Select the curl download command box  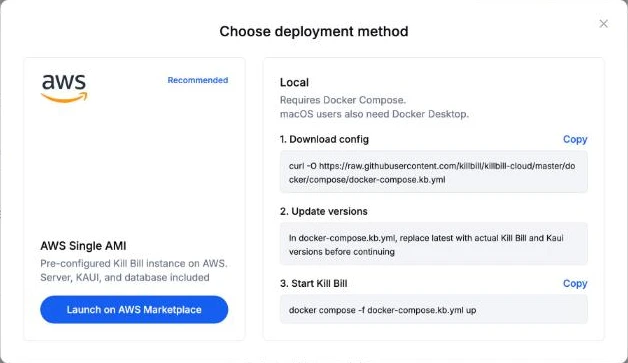click(x=434, y=172)
